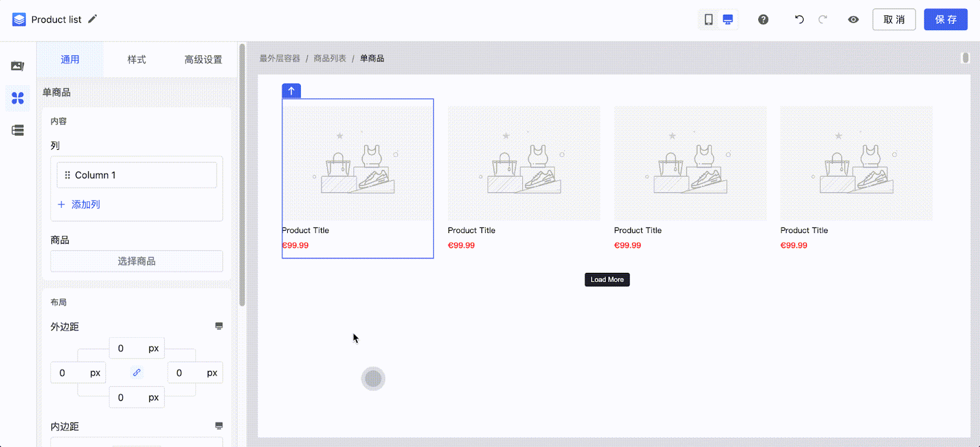Open the layers list sidebar icon

18,130
